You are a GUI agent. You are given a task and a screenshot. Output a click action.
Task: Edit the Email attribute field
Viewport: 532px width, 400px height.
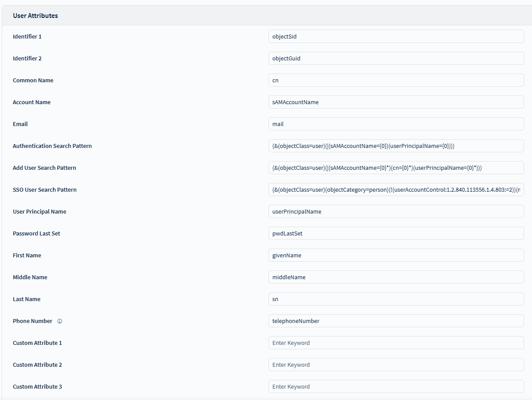coord(396,124)
